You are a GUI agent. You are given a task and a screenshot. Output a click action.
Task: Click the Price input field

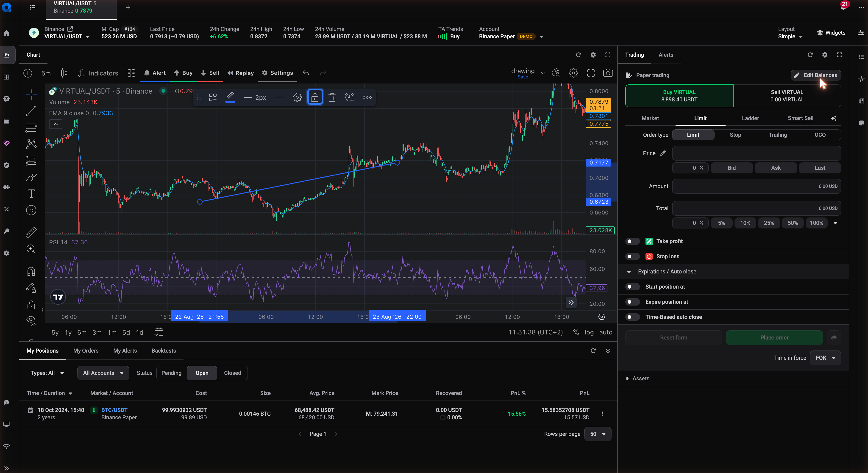tap(757, 153)
